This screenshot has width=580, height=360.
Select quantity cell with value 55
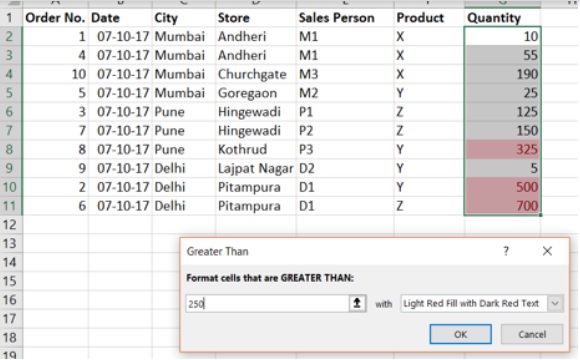tap(502, 55)
